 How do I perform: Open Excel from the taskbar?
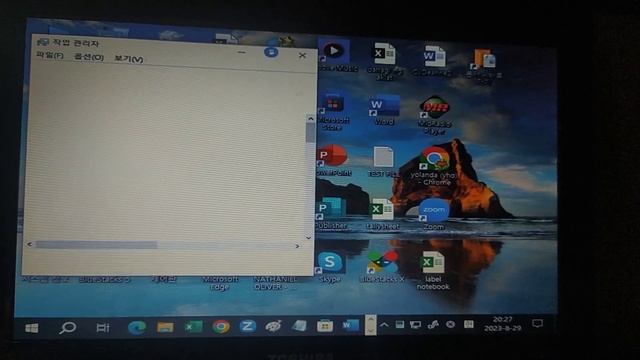(193, 327)
